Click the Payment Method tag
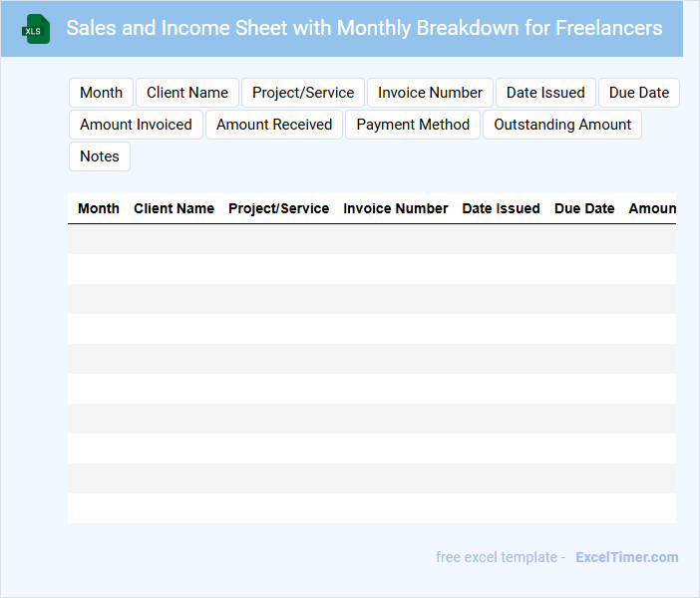This screenshot has width=700, height=598. [x=413, y=125]
